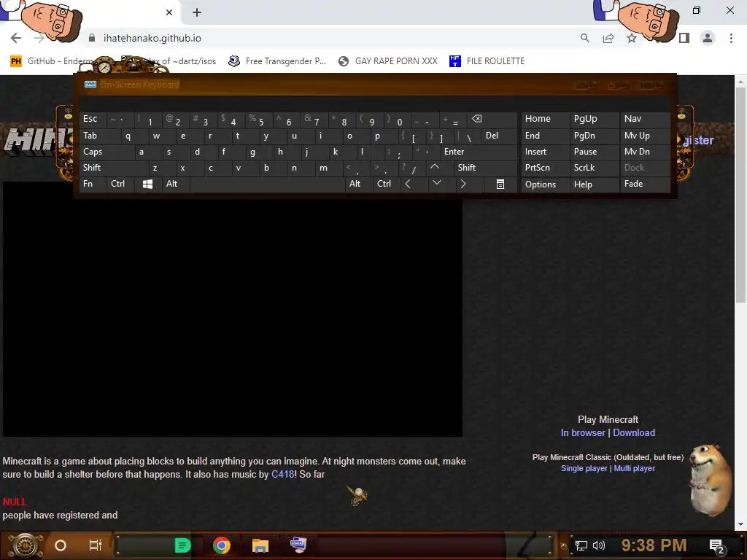Go back using the browser back arrow

point(16,38)
